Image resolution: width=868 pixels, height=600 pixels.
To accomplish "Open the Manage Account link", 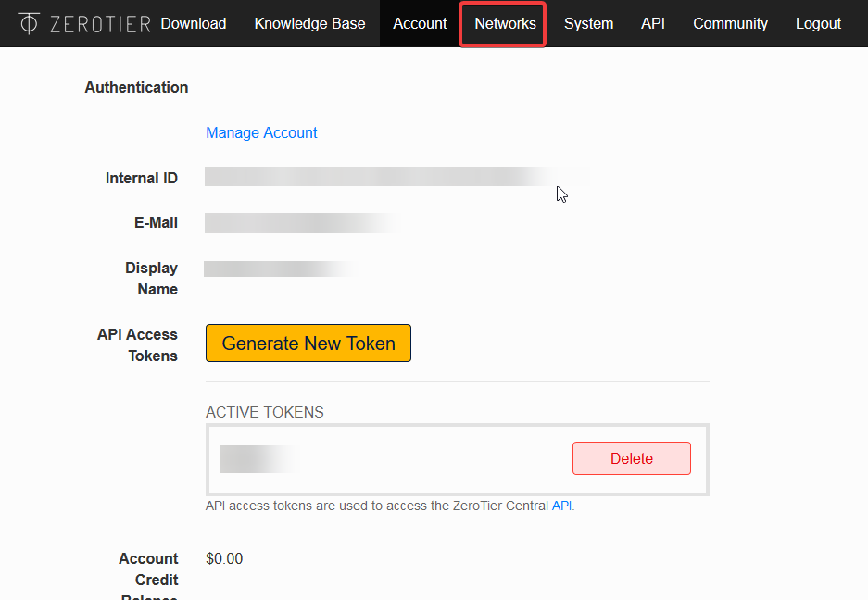I will coord(261,132).
